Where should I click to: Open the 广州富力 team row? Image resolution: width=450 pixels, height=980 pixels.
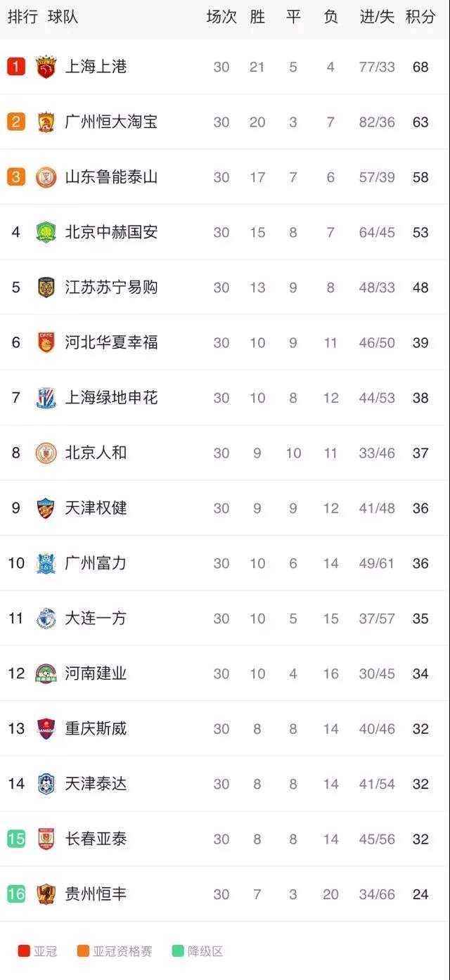[x=225, y=563]
